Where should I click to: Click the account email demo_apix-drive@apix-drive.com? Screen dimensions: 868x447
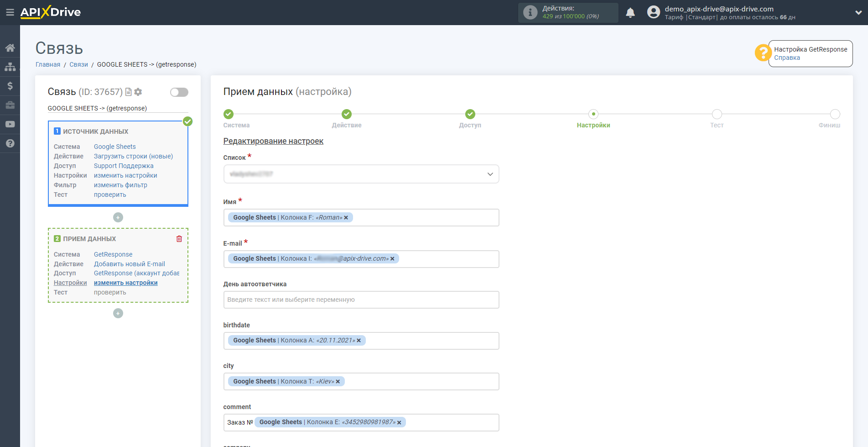point(719,9)
